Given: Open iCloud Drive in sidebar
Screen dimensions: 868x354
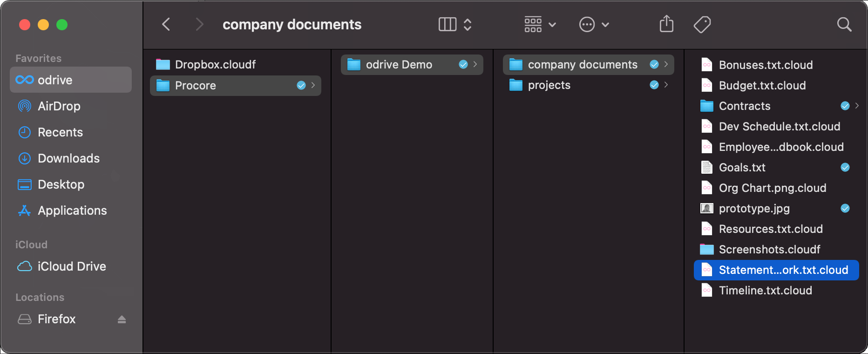Looking at the screenshot, I should pos(71,266).
